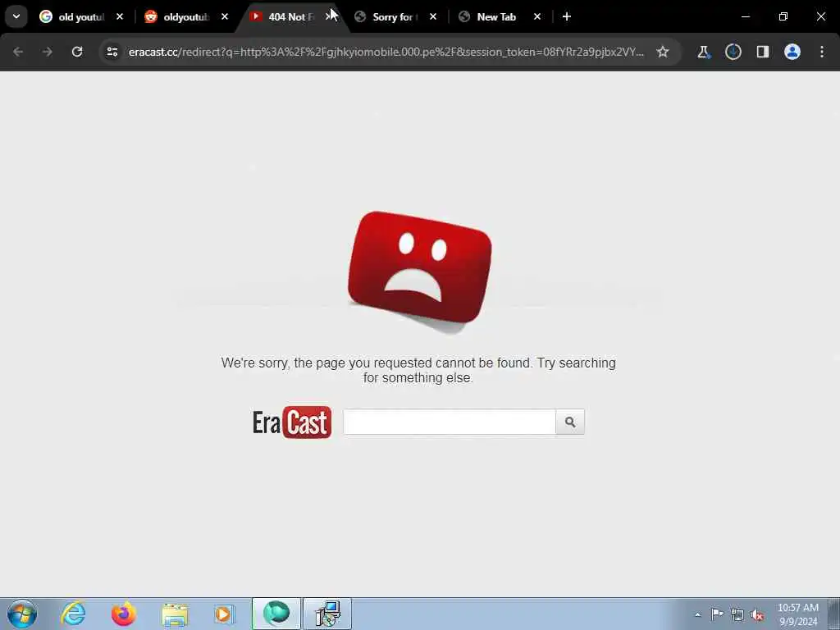The height and width of the screenshot is (630, 840).
Task: Open muted volume tray icon
Action: click(x=757, y=615)
